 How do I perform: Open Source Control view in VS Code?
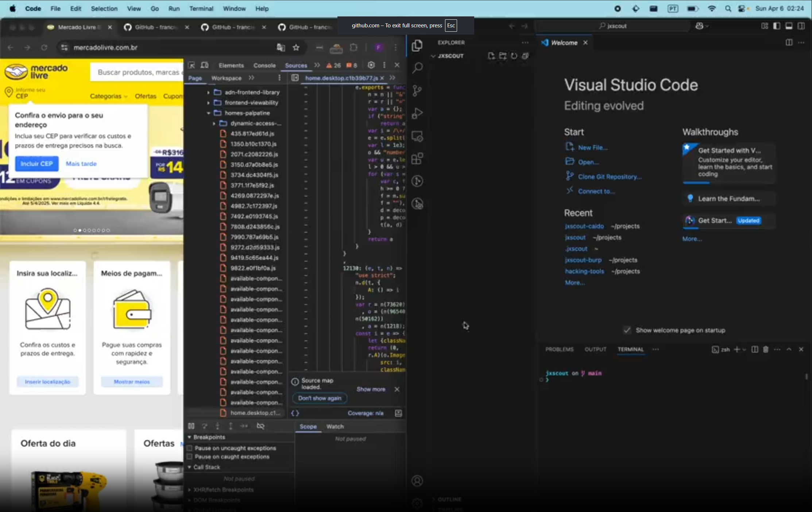pyautogui.click(x=417, y=91)
